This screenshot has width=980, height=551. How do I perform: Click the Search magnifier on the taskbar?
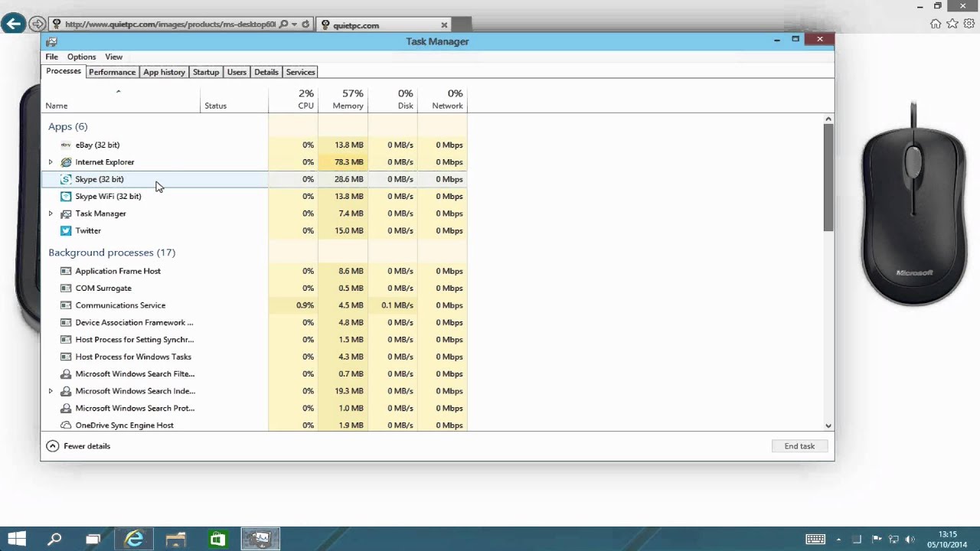(54, 539)
